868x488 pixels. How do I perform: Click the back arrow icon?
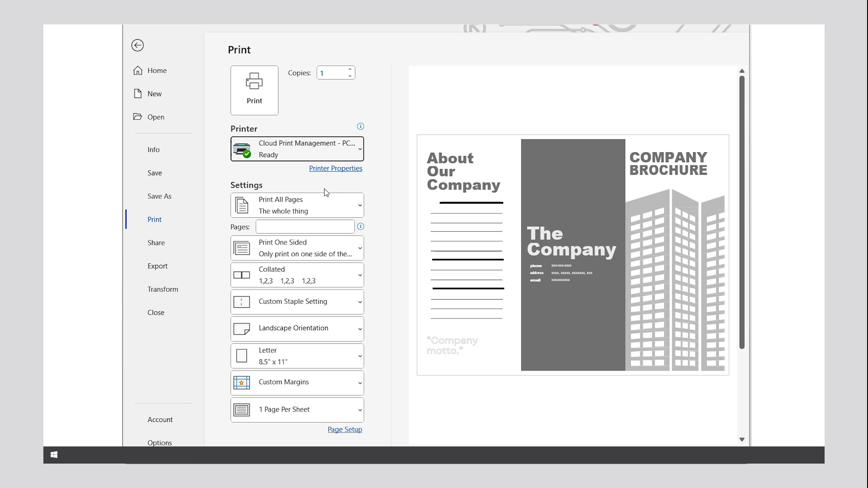coord(137,45)
